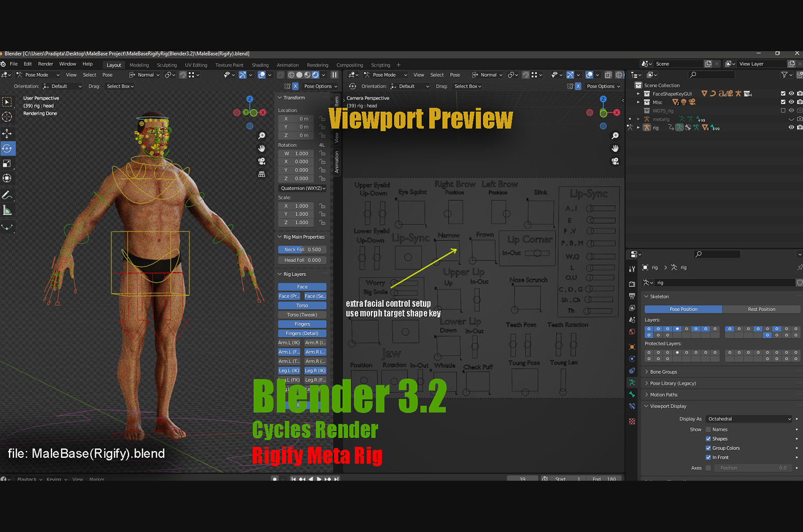Screen dimensions: 803x532
Task: Click the camera view icon in right viewport
Action: pos(615,161)
